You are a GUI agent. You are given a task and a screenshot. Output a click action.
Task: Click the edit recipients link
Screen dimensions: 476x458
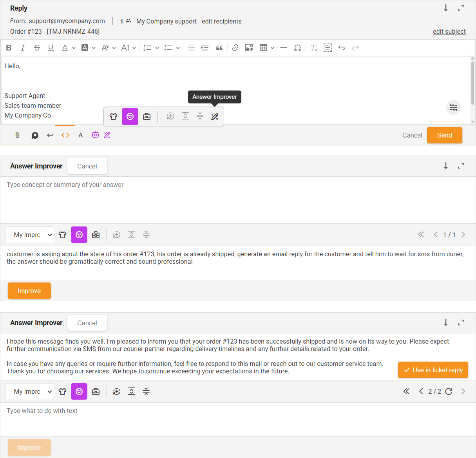pyautogui.click(x=221, y=22)
